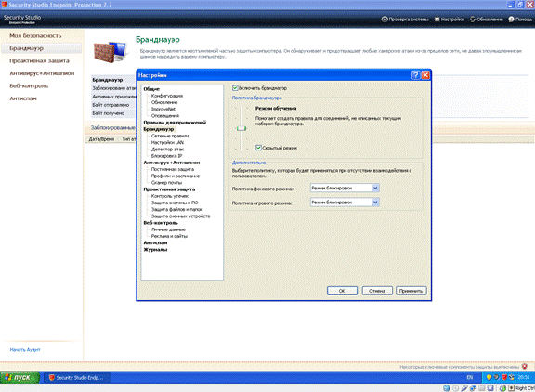Viewport: 535px width, 392px height.
Task: Click the Дата/Время column header
Action: (x=101, y=139)
